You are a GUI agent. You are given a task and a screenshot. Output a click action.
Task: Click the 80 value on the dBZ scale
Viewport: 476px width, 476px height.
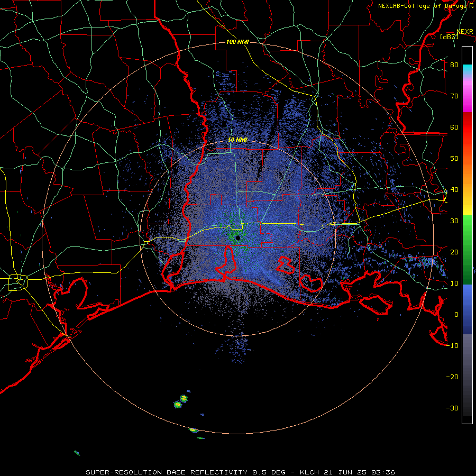click(x=454, y=65)
